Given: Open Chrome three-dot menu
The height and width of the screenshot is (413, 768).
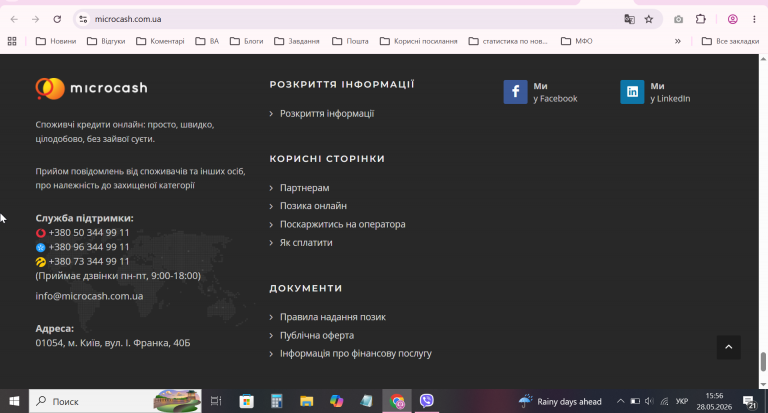Looking at the screenshot, I should click(754, 19).
